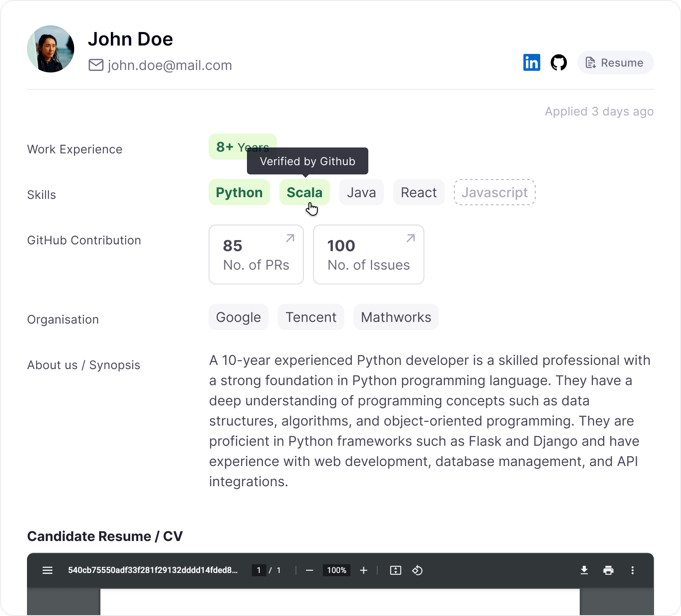
Task: Toggle the Java skill tag
Action: pos(361,192)
